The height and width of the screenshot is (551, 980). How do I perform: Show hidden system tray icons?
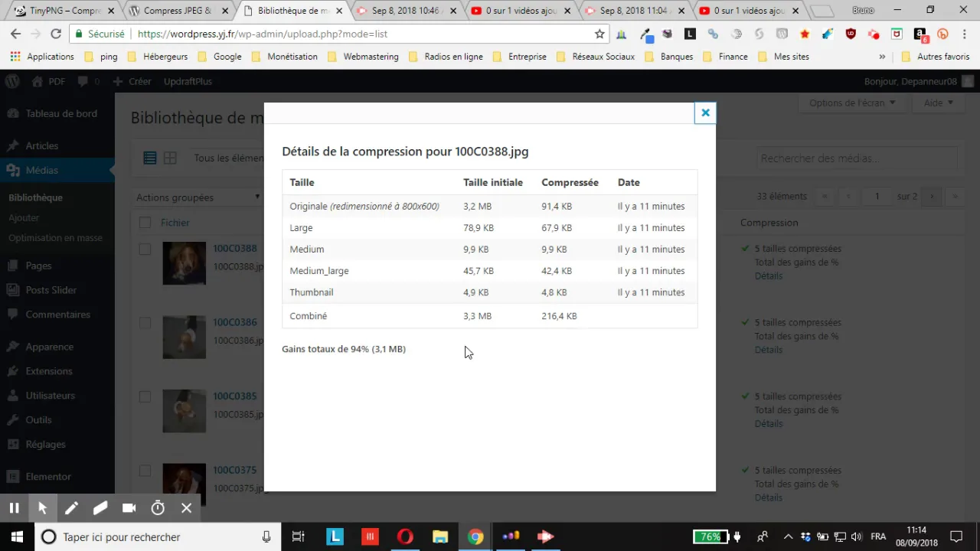coord(787,536)
